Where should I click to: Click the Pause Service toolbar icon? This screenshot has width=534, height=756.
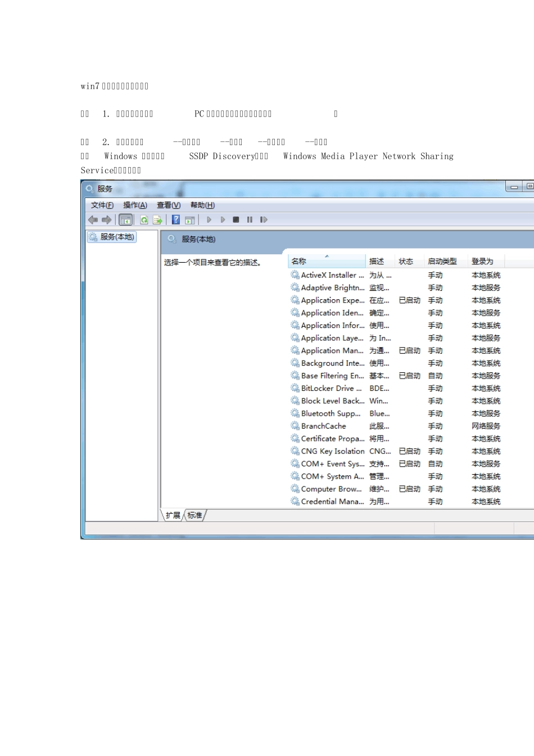(250, 220)
